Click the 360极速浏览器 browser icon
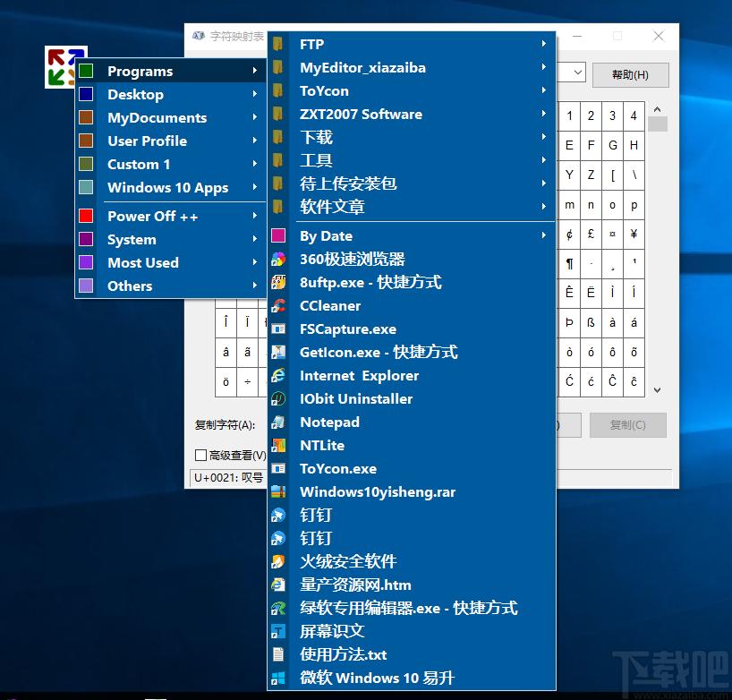 point(278,260)
